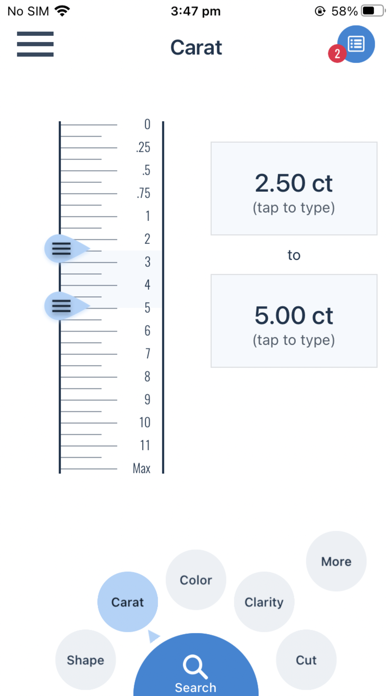Tap the .75 carat tick on scale
The image size is (392, 696).
coord(143,193)
